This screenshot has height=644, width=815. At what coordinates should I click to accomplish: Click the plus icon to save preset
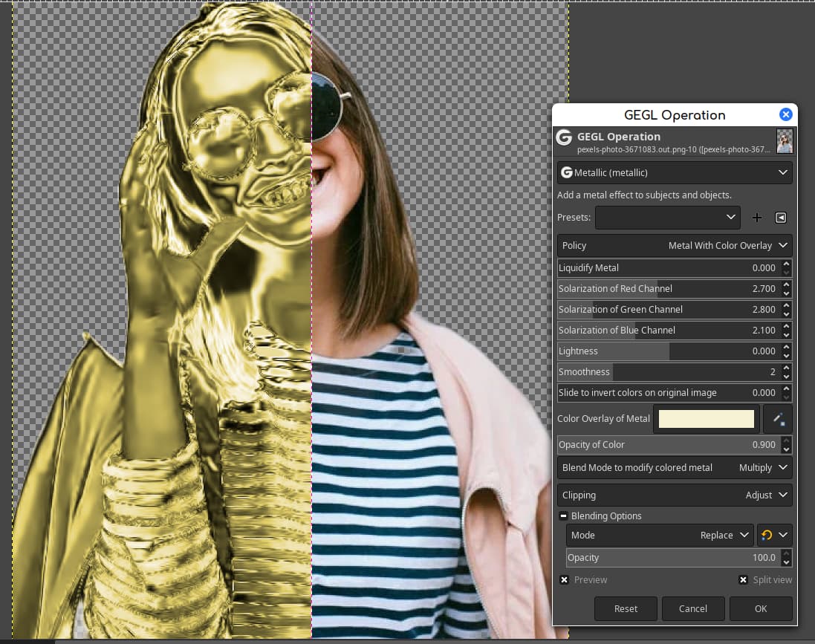click(x=757, y=218)
